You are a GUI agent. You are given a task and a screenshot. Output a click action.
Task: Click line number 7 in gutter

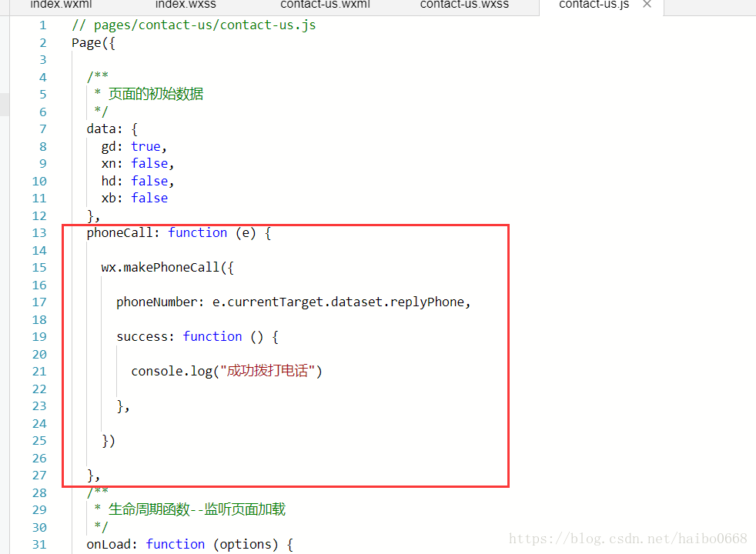pos(43,129)
